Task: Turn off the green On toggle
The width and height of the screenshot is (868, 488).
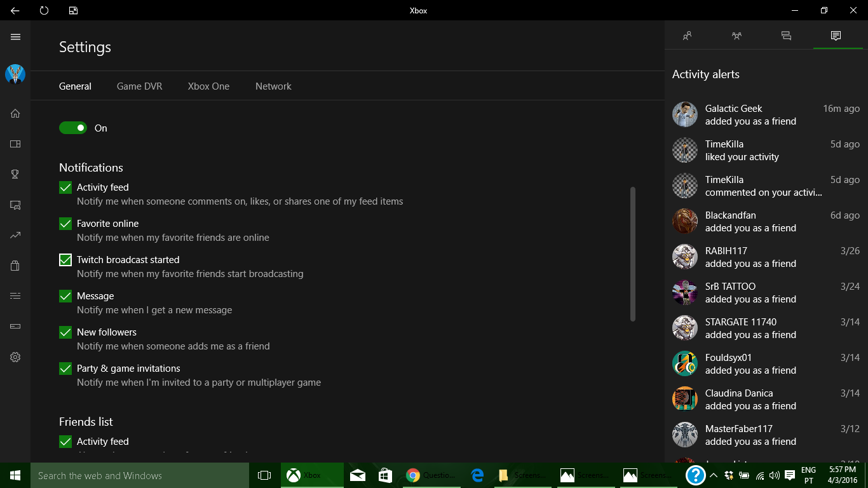Action: (x=73, y=128)
